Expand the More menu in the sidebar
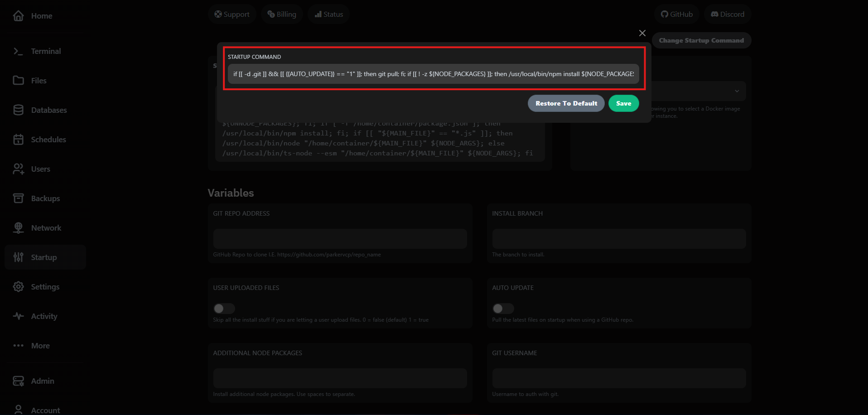Image resolution: width=868 pixels, height=415 pixels. (18, 345)
